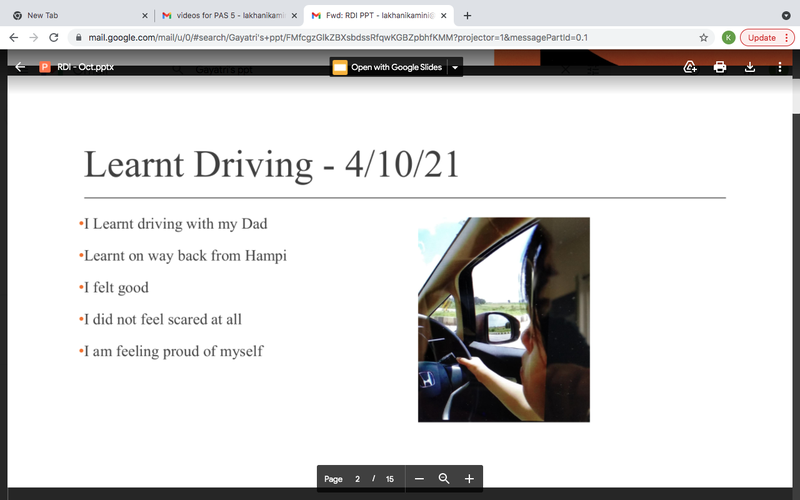Select the Fwd: RDI PPT tab
This screenshot has width=800, height=500.
pyautogui.click(x=378, y=15)
